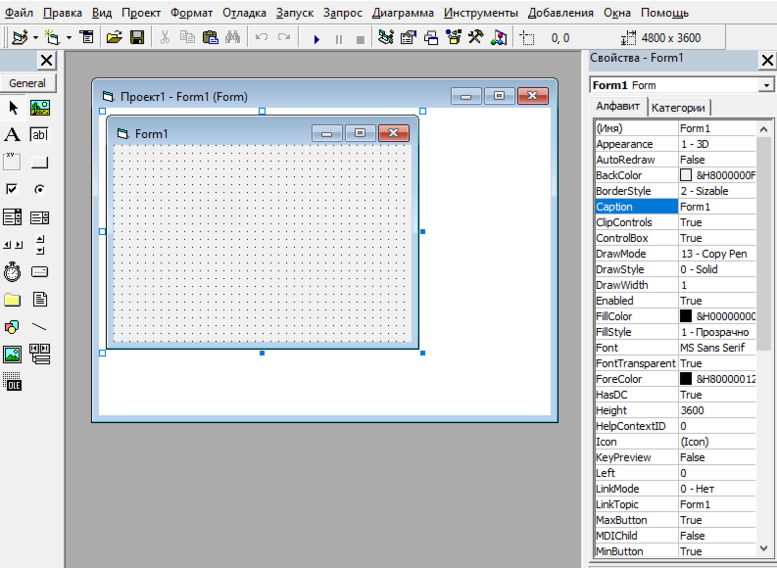Select the HScrollBar control tool
The height and width of the screenshot is (568, 777).
pyautogui.click(x=12, y=245)
